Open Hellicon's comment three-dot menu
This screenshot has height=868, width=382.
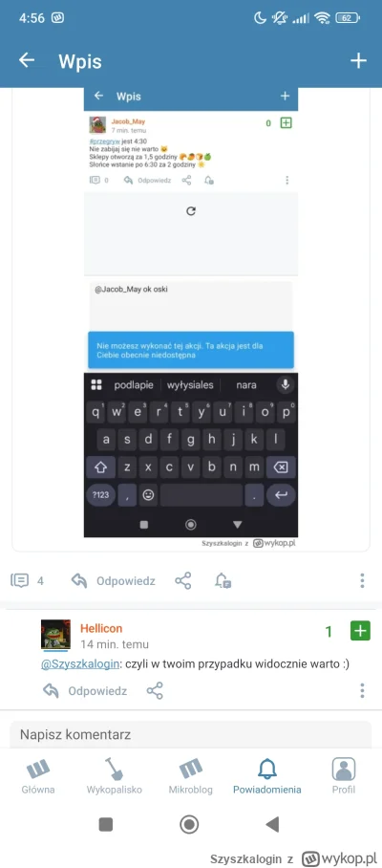(x=362, y=690)
